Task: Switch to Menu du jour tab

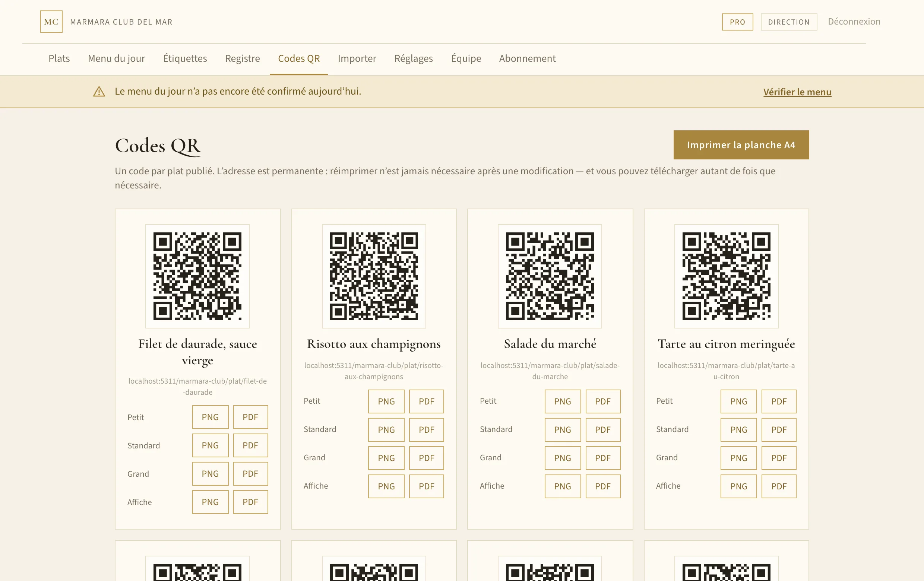Action: pos(116,58)
